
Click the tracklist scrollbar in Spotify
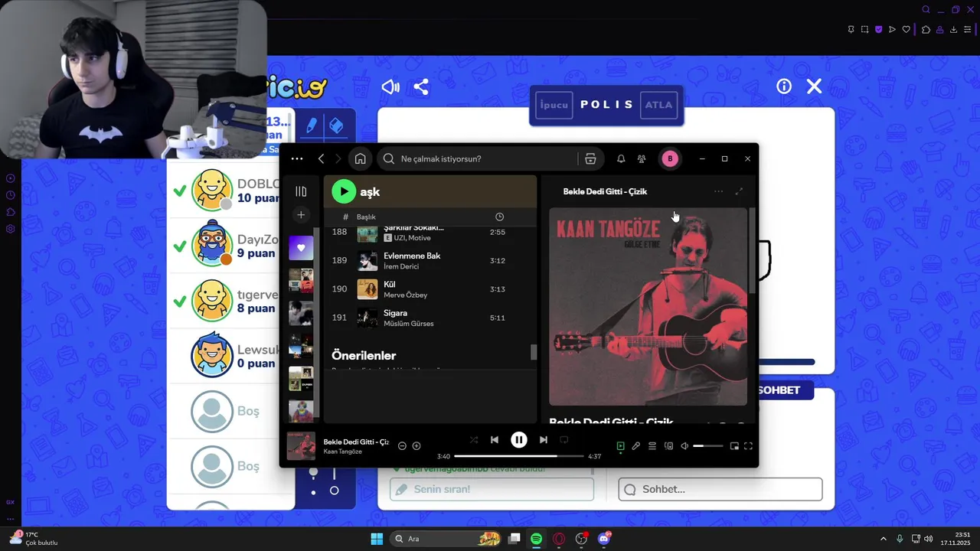(534, 352)
